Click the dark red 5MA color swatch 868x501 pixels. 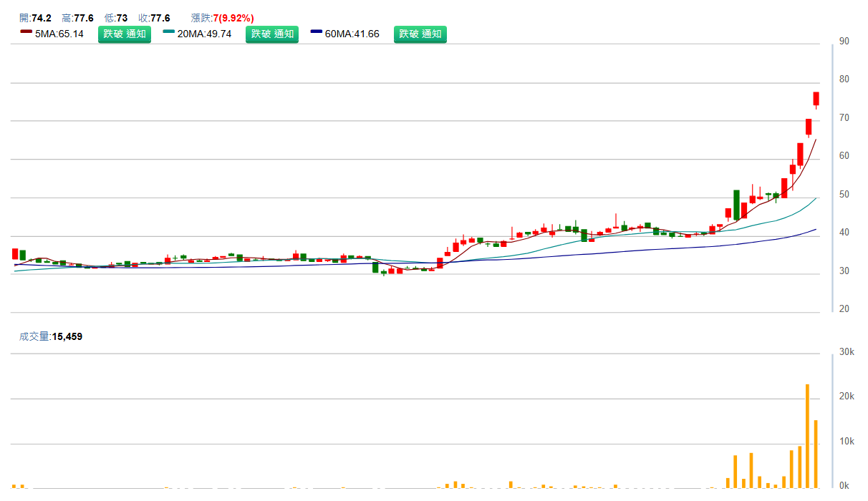(26, 32)
